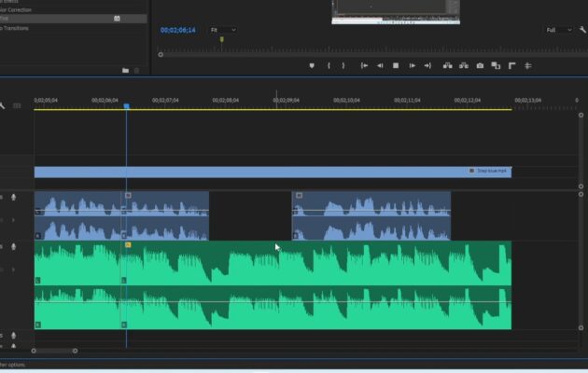The width and height of the screenshot is (588, 373).
Task: Toggle voice-over record microphone on blue audio track
Action: (x=13, y=198)
